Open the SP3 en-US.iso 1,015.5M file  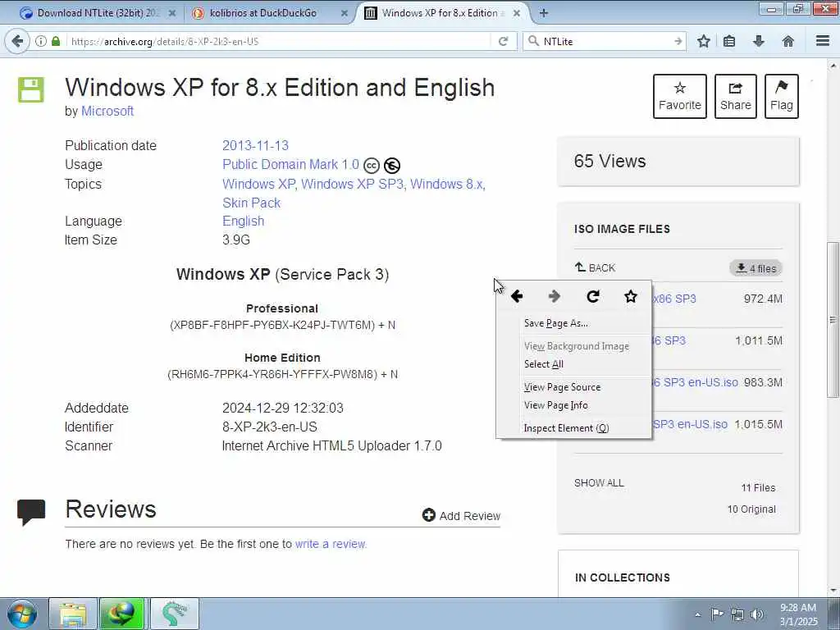point(690,424)
